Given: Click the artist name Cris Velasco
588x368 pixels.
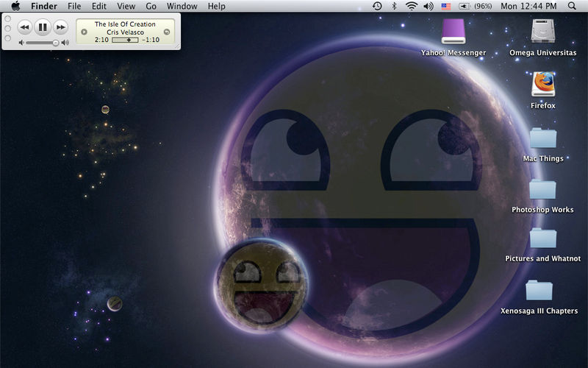Looking at the screenshot, I should coord(125,32).
